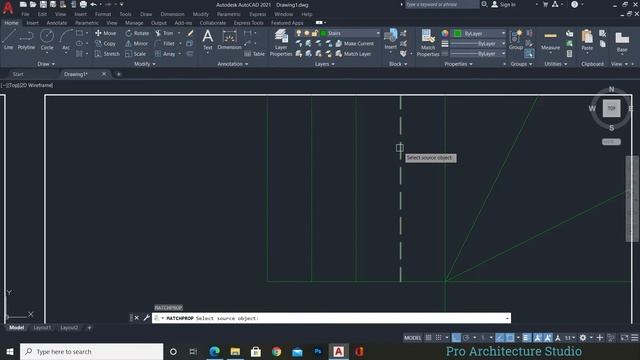640x360 pixels.
Task: Insert a Table from Annotation panel
Action: pos(254,53)
